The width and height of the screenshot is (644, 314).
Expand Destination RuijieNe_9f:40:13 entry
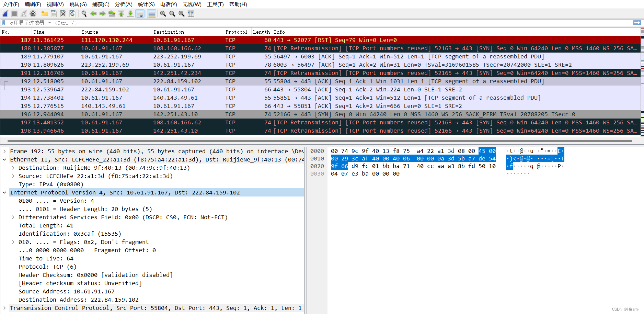[13, 168]
